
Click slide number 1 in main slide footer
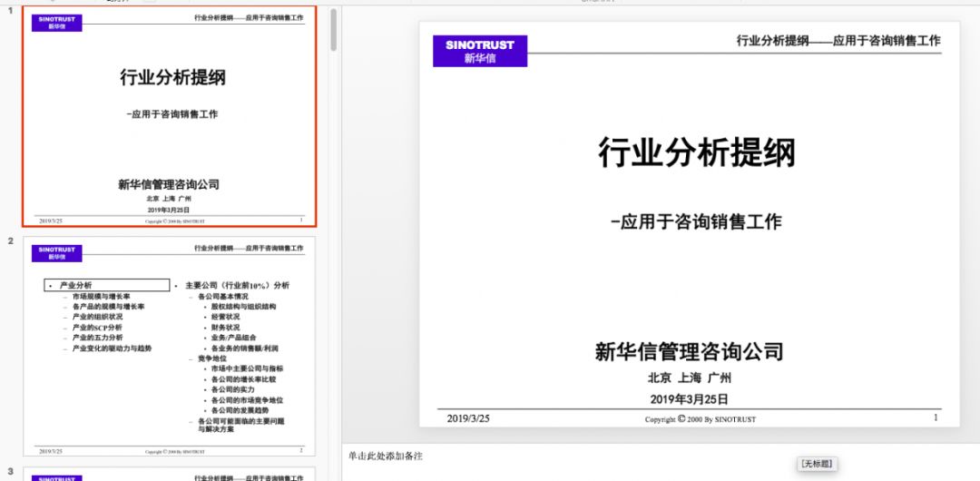click(936, 417)
